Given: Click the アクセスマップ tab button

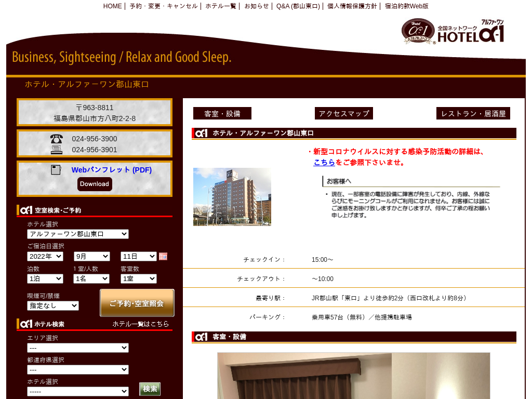Looking at the screenshot, I should (344, 114).
